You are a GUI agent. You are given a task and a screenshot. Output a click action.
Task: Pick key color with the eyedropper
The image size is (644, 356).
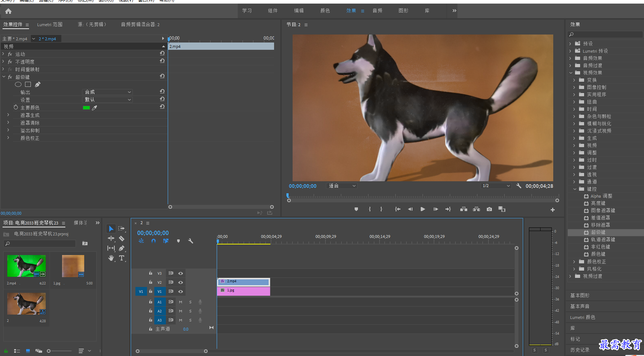(x=95, y=108)
